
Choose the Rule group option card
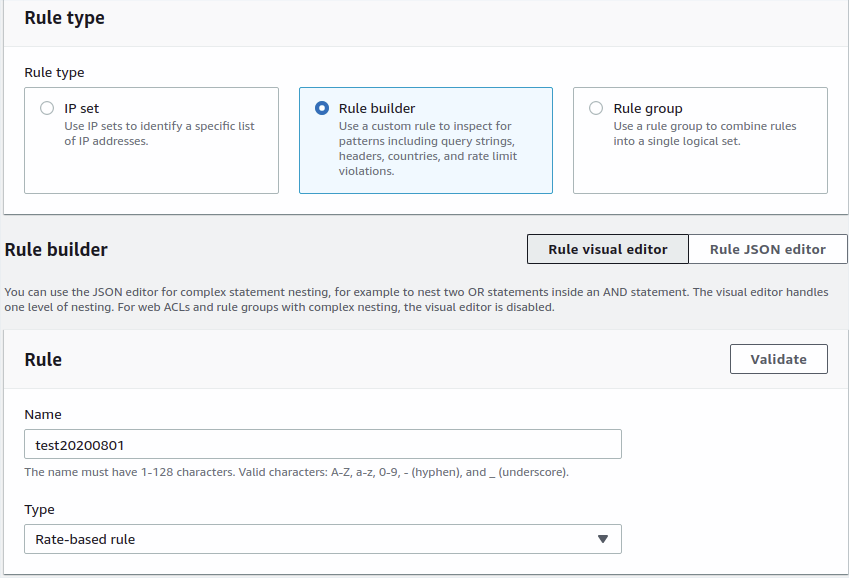tap(700, 140)
